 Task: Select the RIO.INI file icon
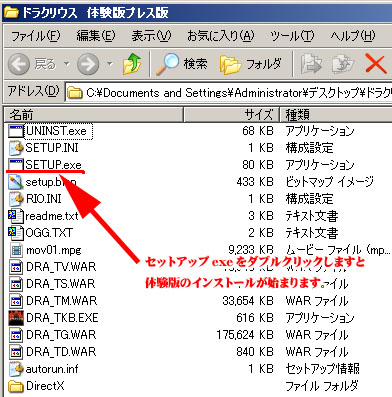coord(15,199)
